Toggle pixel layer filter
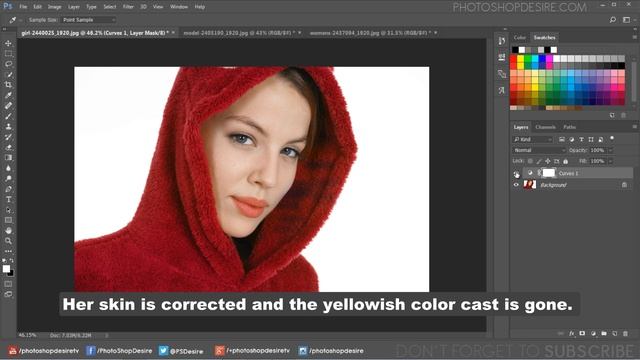The image size is (640, 360). (x=562, y=140)
